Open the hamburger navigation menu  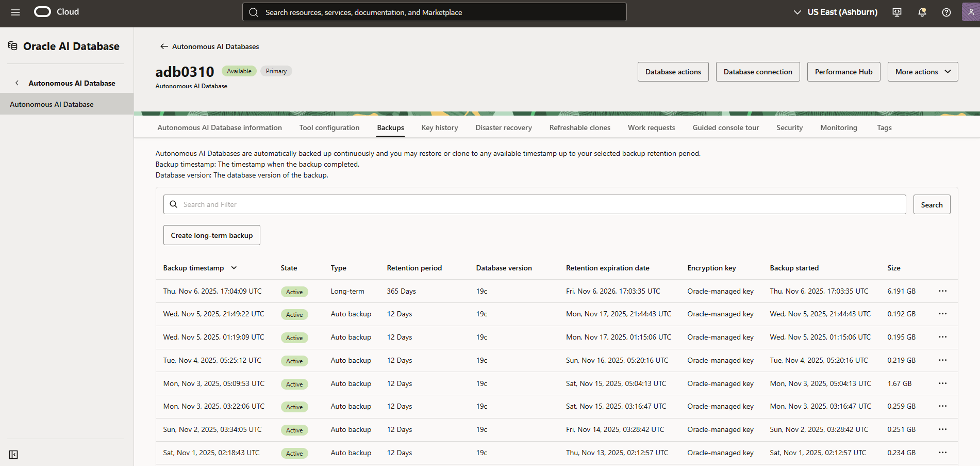tap(15, 12)
